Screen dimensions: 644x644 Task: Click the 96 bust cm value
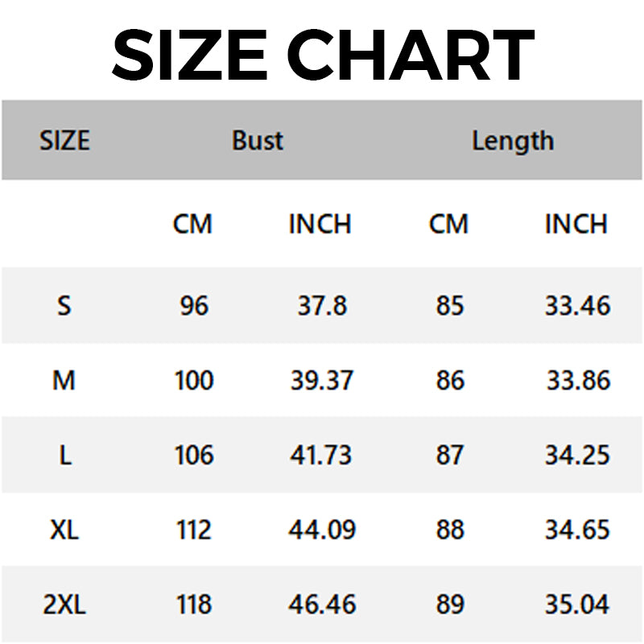pyautogui.click(x=194, y=306)
